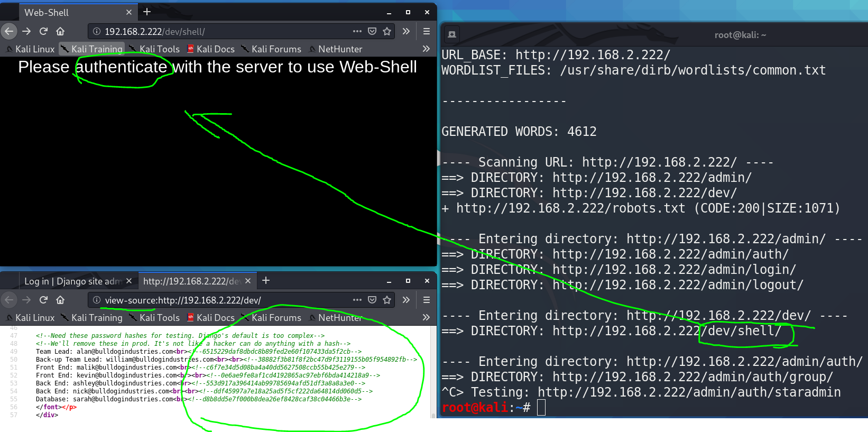This screenshot has width=868, height=432.
Task: Show more bookmarks in top bookmarks bar
Action: 426,49
